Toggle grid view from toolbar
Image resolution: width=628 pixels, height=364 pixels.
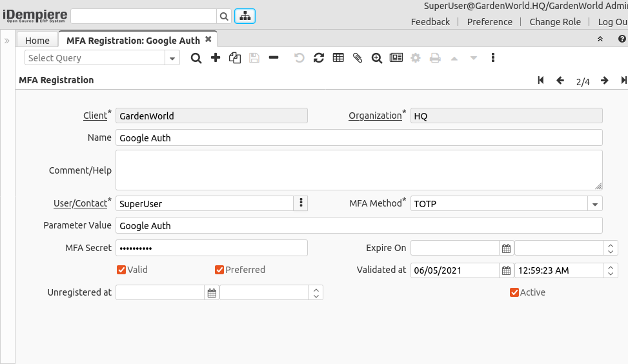point(338,58)
